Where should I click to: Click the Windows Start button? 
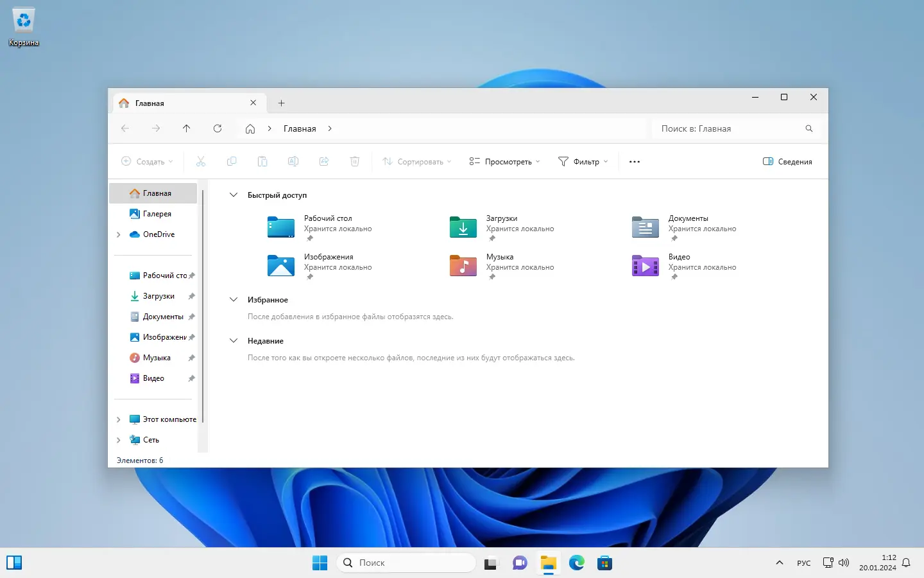[320, 563]
